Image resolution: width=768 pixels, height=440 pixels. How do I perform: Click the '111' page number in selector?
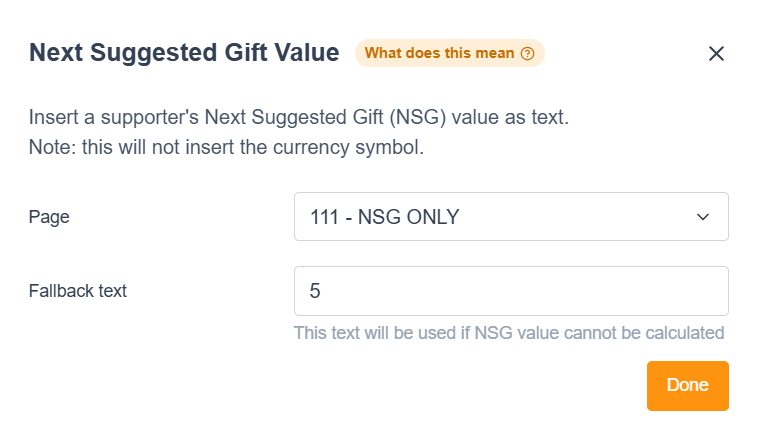325,217
